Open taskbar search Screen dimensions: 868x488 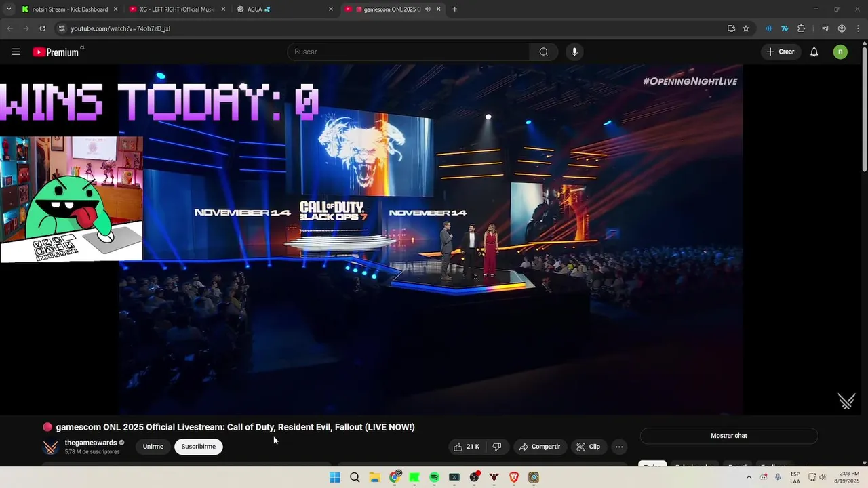(355, 478)
